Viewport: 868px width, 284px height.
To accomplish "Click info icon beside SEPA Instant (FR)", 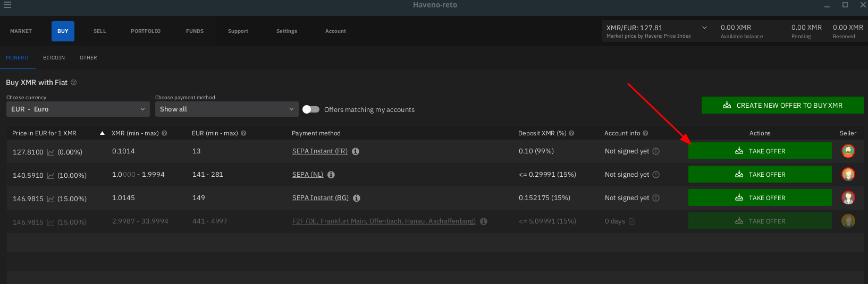I will (356, 151).
